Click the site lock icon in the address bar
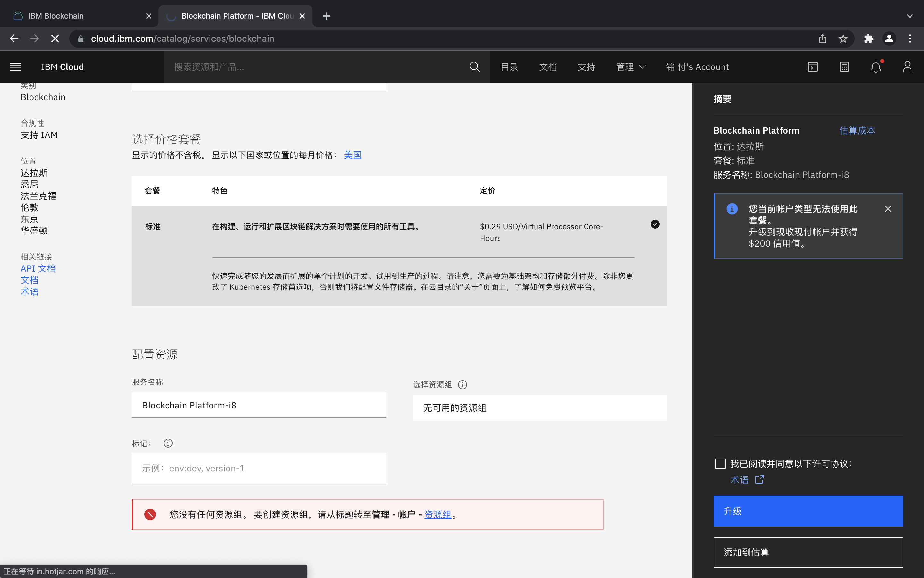 pos(81,39)
